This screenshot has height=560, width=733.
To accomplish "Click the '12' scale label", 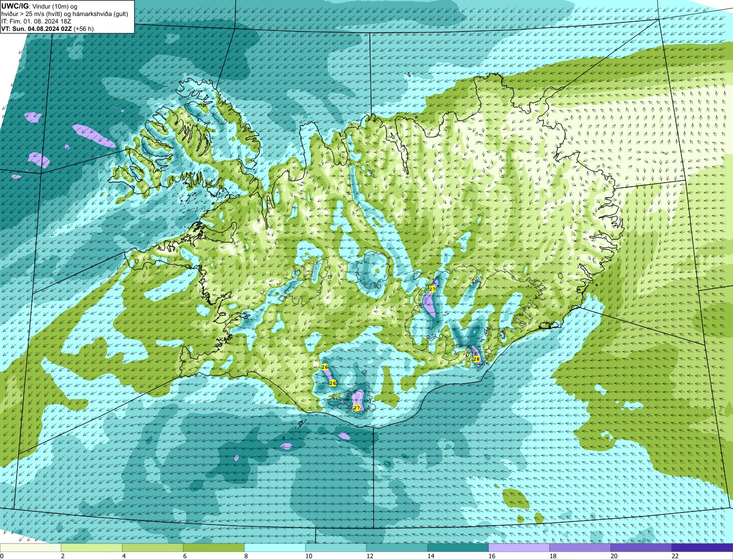I will [369, 556].
